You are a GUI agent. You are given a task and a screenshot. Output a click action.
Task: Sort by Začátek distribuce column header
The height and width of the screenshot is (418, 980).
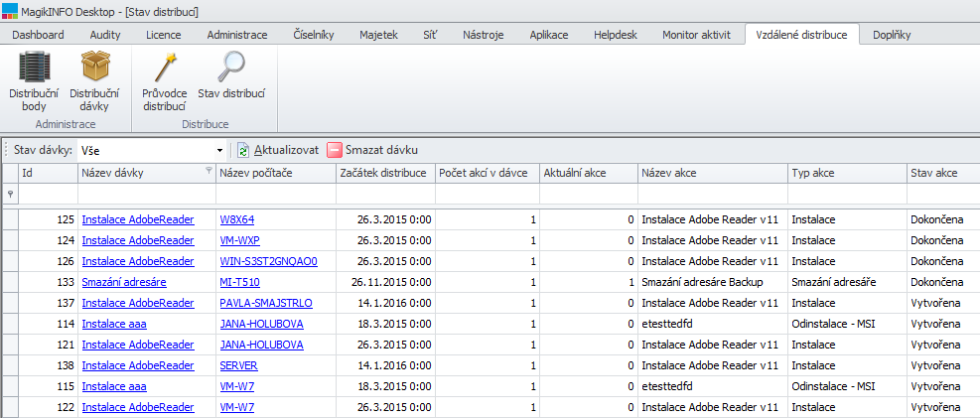coord(384,173)
